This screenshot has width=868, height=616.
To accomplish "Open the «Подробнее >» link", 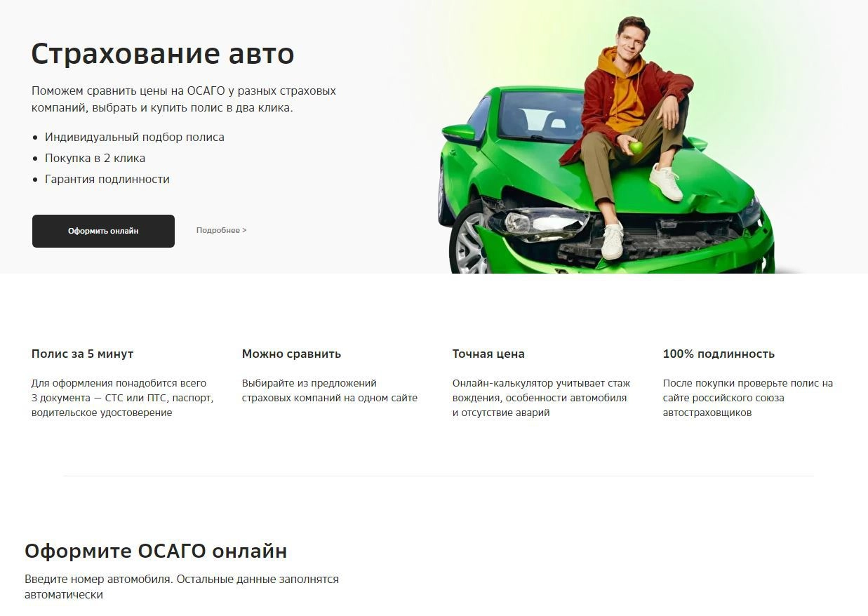I will point(221,230).
